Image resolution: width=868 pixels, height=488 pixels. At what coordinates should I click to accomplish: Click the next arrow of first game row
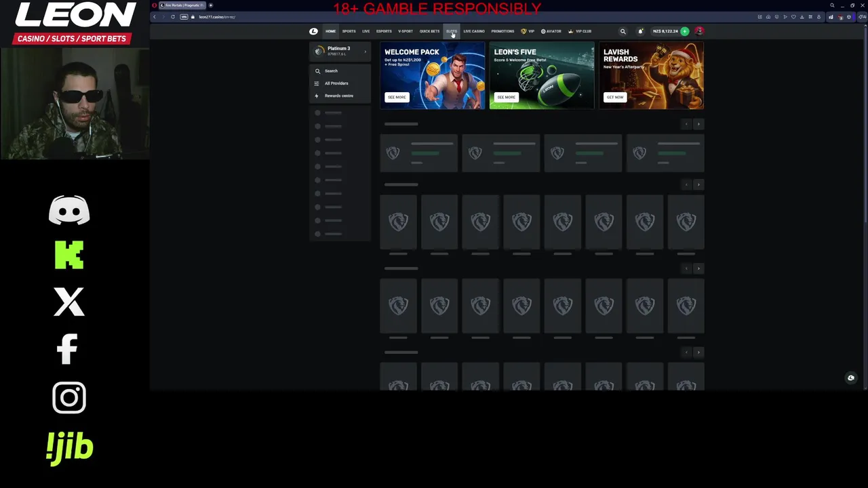coord(698,124)
